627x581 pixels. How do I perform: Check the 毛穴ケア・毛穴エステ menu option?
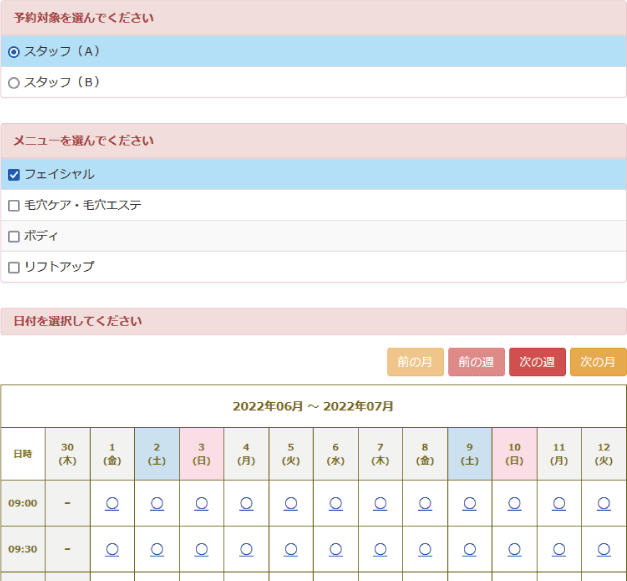coord(14,206)
